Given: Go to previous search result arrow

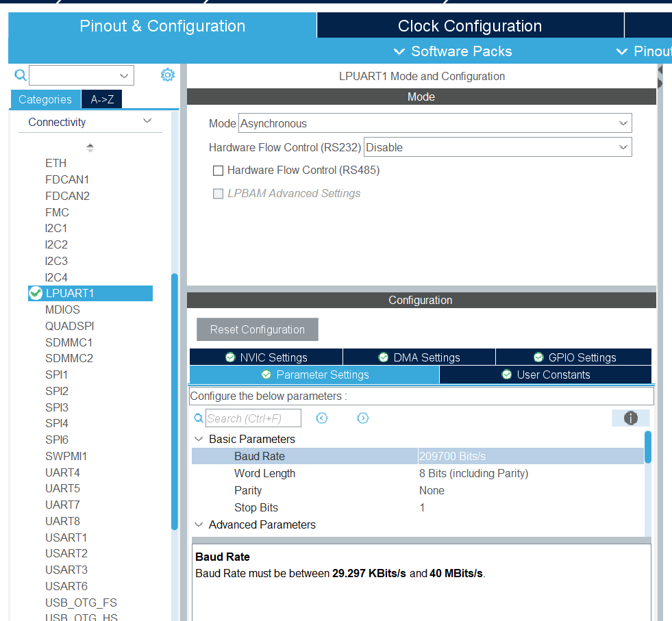Looking at the screenshot, I should (x=322, y=418).
